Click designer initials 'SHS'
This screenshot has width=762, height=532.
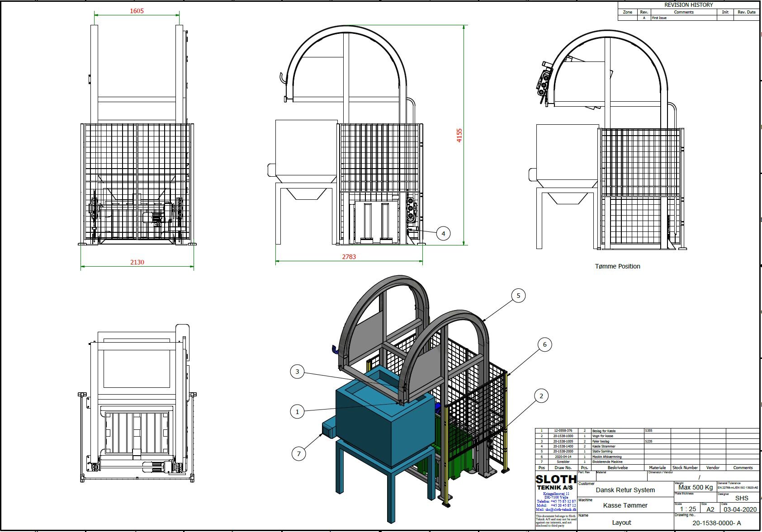(742, 498)
